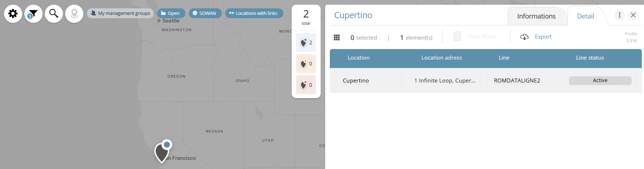
Task: Click the location pin round button
Action: coord(74,14)
